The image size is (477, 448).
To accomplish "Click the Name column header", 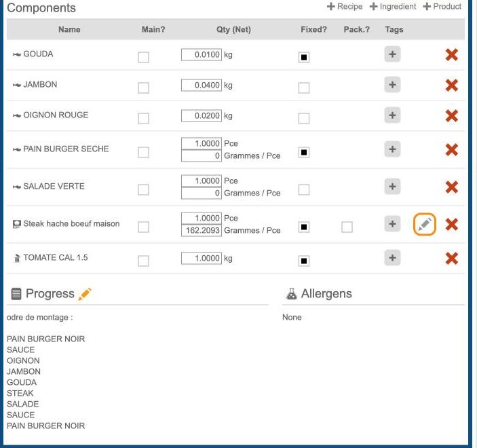I will pyautogui.click(x=69, y=29).
